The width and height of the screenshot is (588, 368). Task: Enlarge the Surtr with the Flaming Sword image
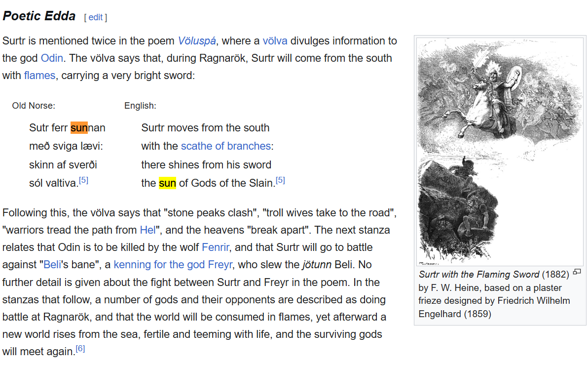(x=500, y=151)
